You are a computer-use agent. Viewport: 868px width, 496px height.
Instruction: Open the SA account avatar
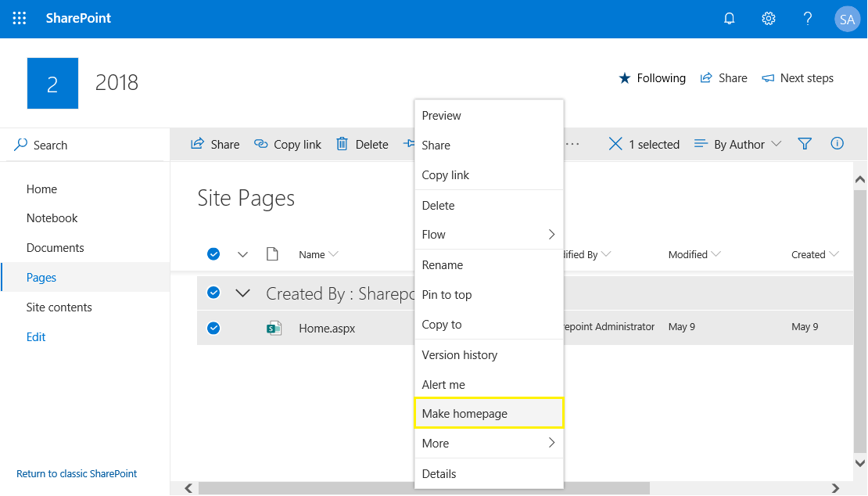848,18
